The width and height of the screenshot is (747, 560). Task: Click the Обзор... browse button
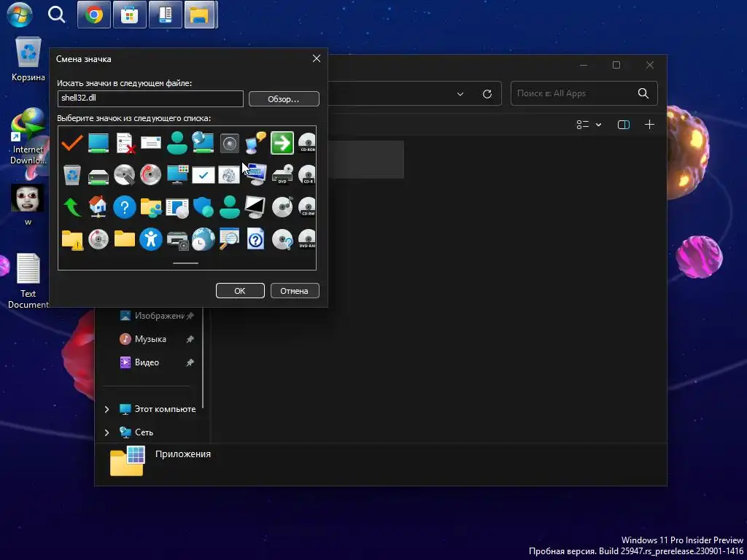[284, 99]
